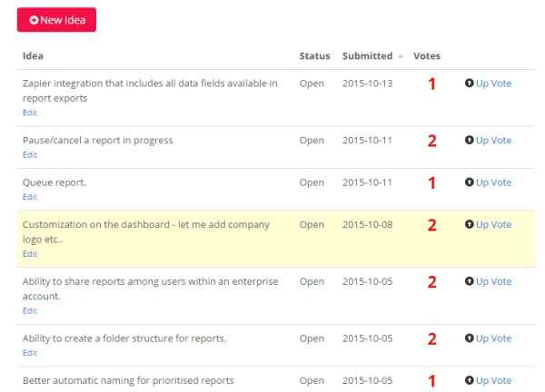Screen dimensions: 545x392
Task: Edit the Pause/cancel a report idea
Action: pyautogui.click(x=30, y=155)
